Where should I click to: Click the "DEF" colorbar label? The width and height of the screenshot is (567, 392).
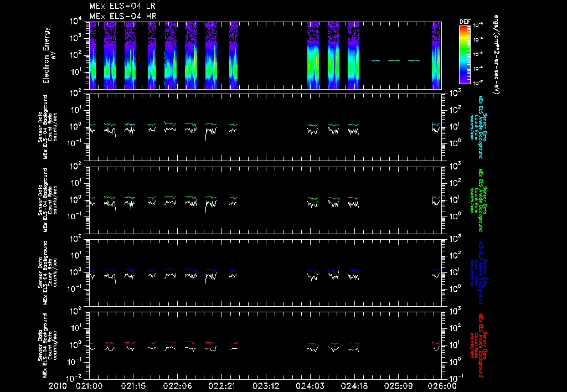click(465, 22)
